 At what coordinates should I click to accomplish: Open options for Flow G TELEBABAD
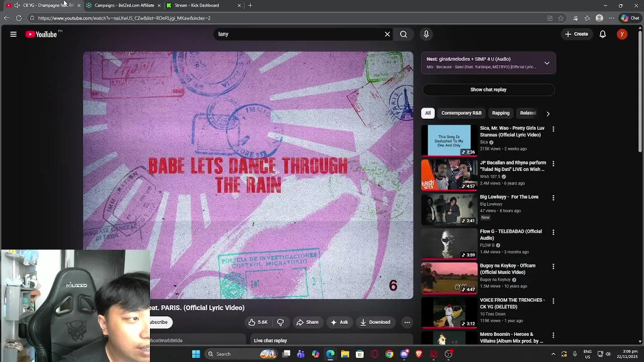coord(553,232)
